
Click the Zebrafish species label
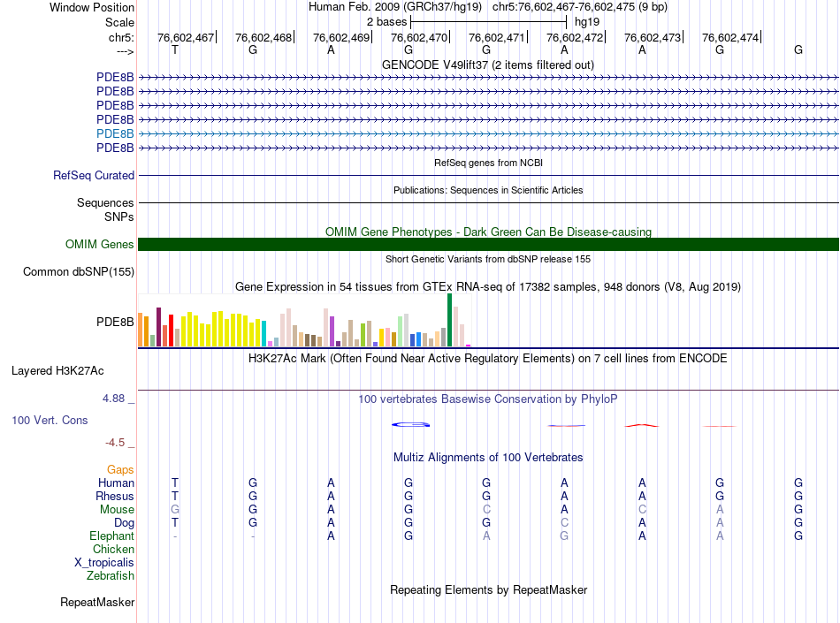[x=111, y=576]
